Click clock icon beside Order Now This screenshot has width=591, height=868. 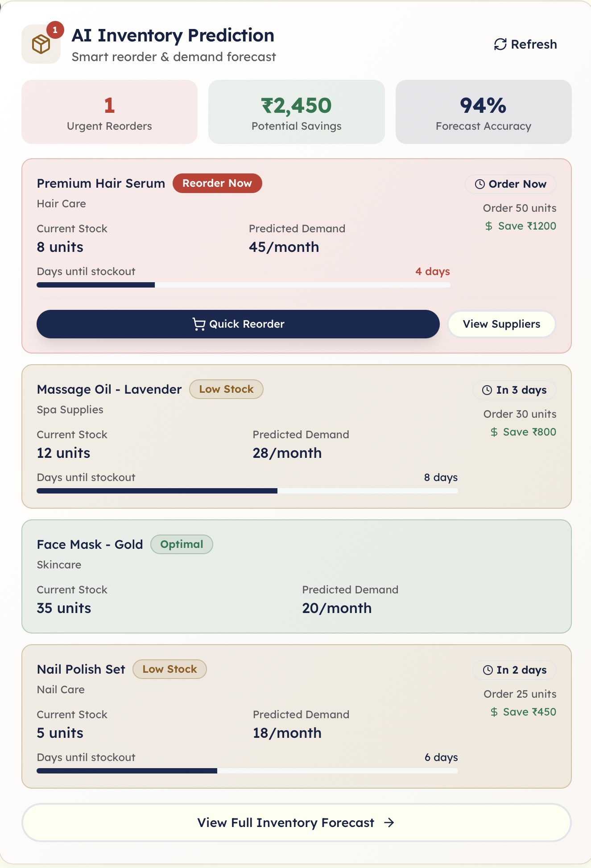tap(480, 184)
